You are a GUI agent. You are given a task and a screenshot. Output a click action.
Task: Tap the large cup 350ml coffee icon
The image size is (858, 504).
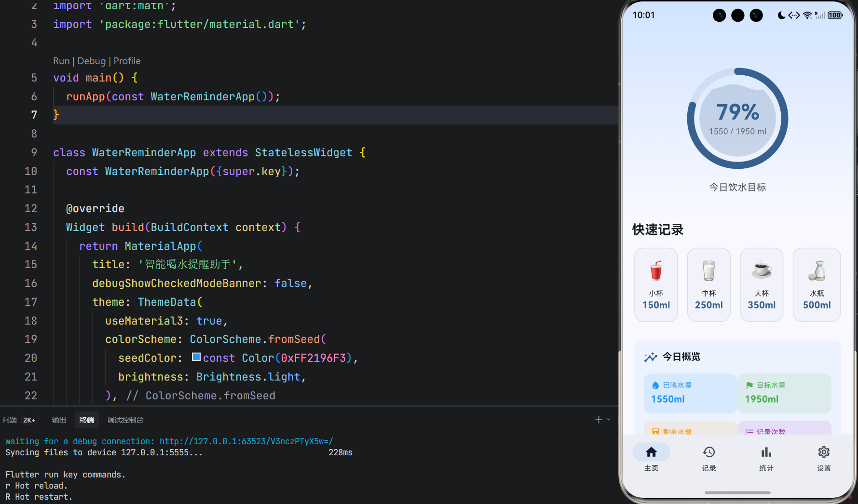[x=762, y=270]
